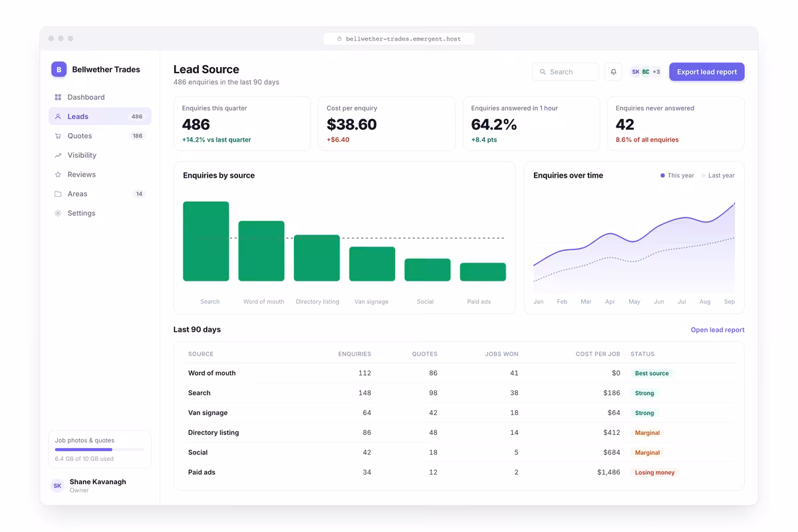Click the 14 badge next to Areas

click(x=139, y=194)
